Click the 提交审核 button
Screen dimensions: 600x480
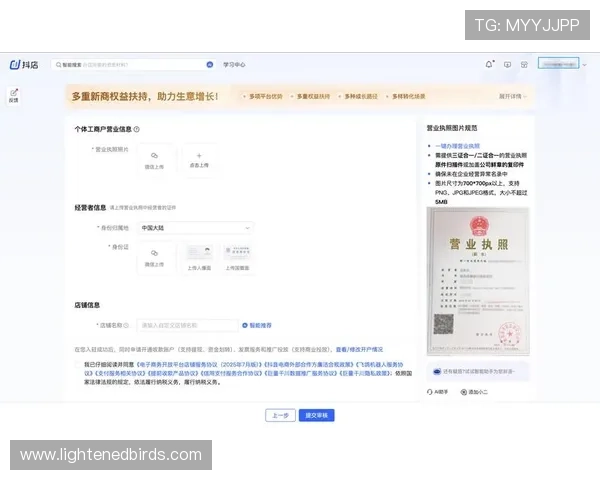pyautogui.click(x=316, y=415)
